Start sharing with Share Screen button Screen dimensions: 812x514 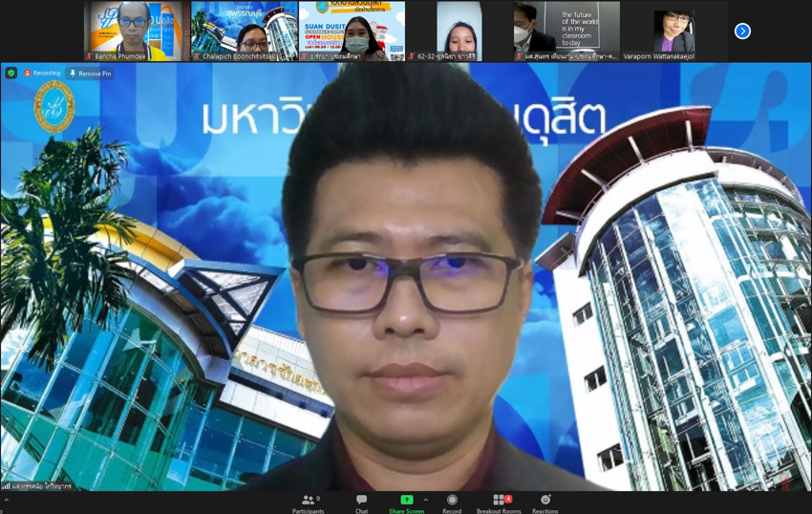point(407,503)
